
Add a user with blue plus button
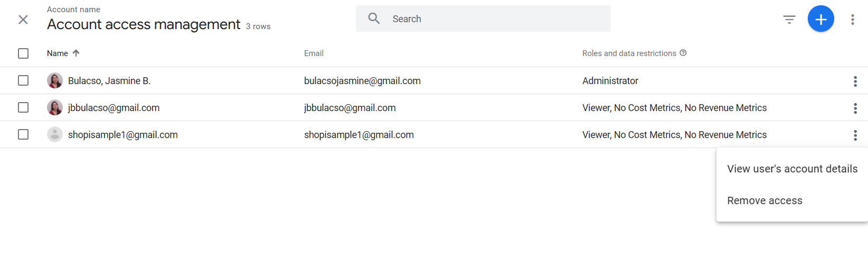pyautogui.click(x=821, y=19)
